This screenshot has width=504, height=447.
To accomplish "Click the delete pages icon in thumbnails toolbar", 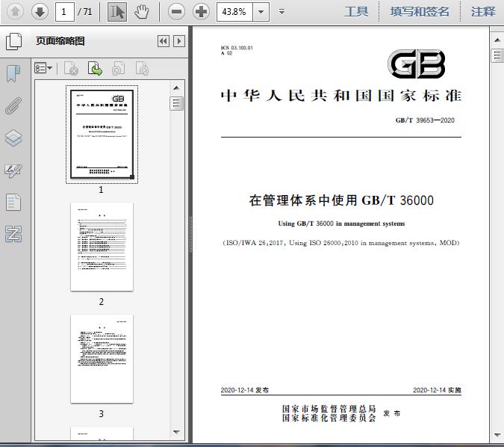I will pyautogui.click(x=71, y=68).
